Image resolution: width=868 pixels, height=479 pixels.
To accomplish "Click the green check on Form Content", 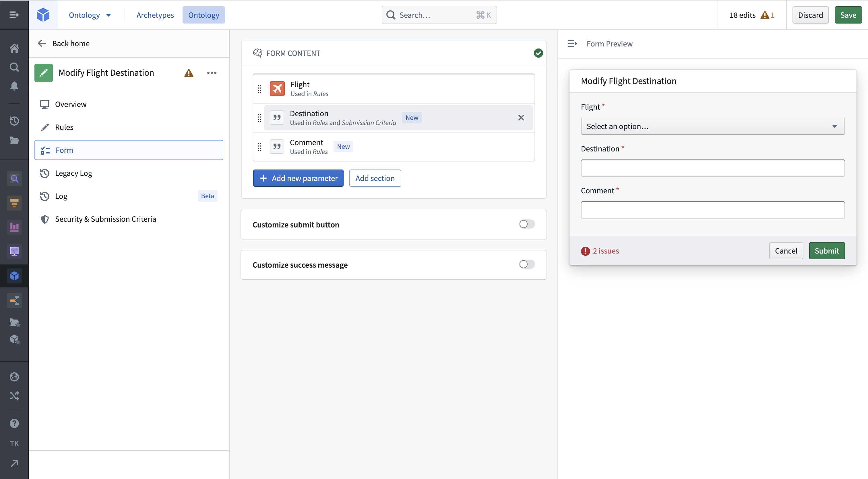I will pyautogui.click(x=538, y=53).
